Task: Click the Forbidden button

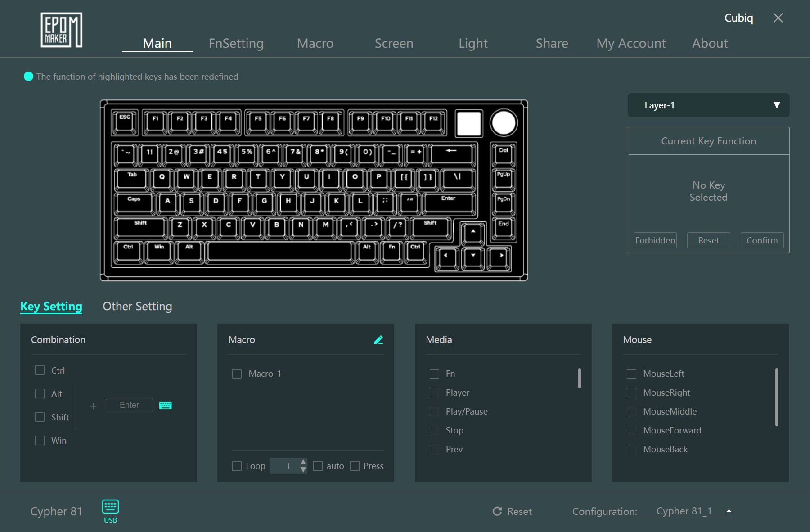Action: click(655, 240)
